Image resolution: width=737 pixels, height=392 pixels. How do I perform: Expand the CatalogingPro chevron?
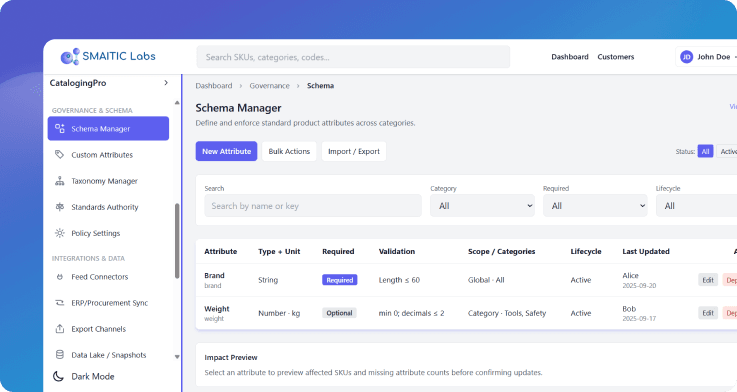pyautogui.click(x=165, y=83)
